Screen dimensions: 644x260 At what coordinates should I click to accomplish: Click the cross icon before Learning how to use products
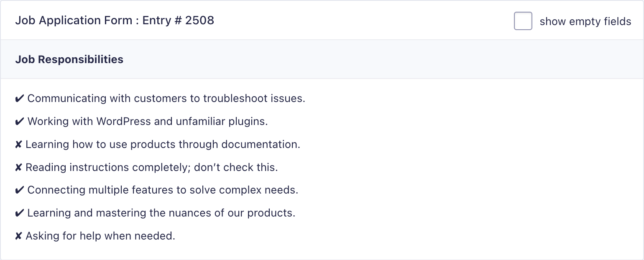pos(18,145)
